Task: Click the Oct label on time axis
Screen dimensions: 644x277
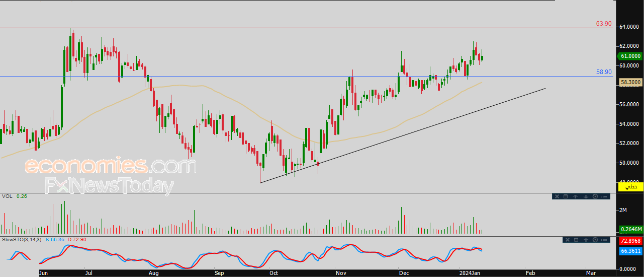Action: [273, 272]
